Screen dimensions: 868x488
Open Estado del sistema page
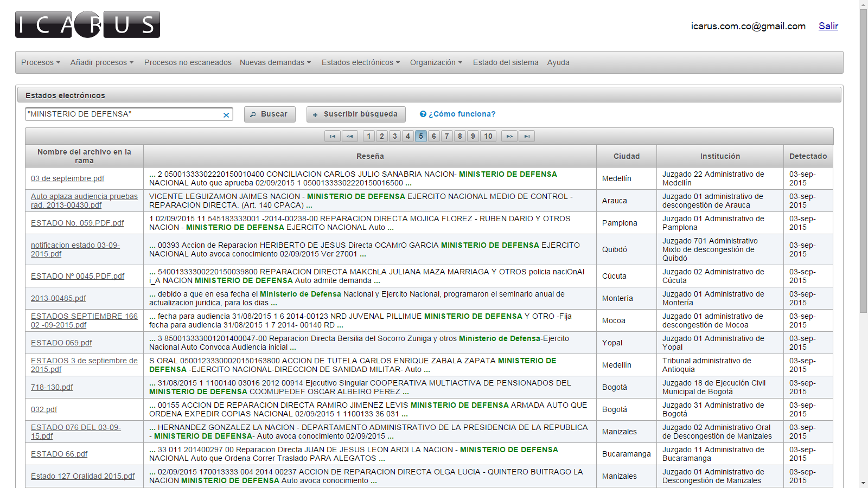pyautogui.click(x=506, y=62)
